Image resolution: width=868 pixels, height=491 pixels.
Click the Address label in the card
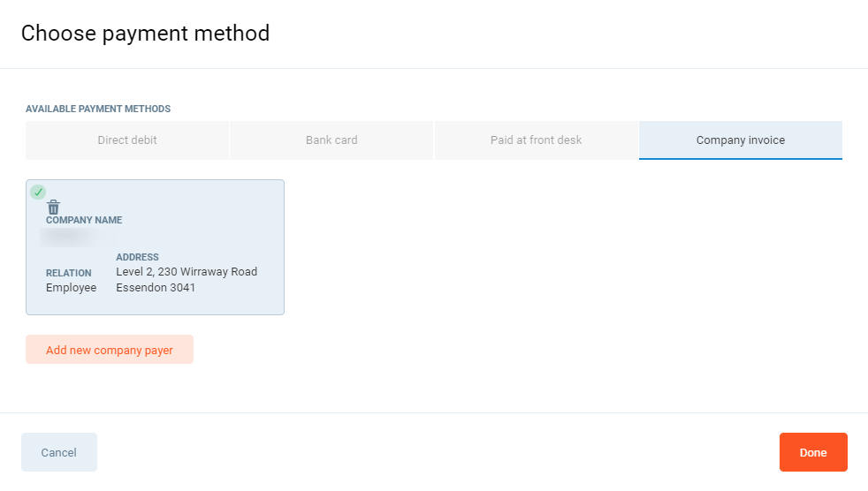coord(137,257)
